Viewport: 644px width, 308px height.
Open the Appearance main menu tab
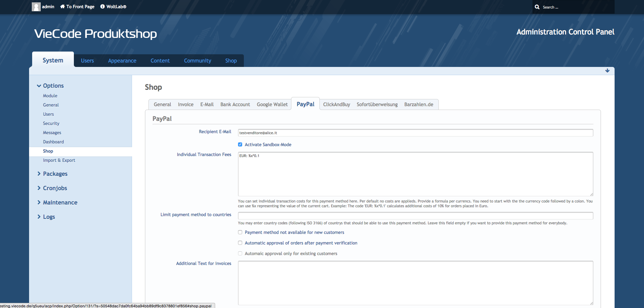(x=122, y=61)
